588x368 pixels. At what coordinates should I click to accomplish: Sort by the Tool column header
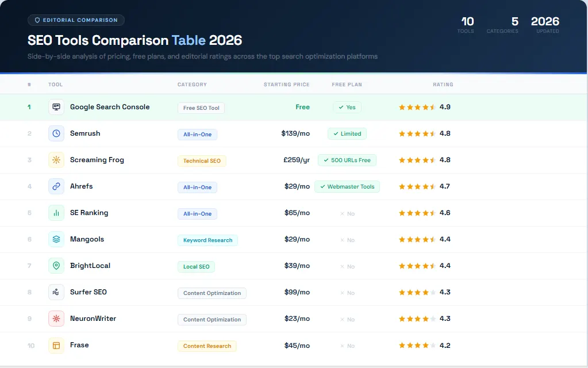(56, 85)
